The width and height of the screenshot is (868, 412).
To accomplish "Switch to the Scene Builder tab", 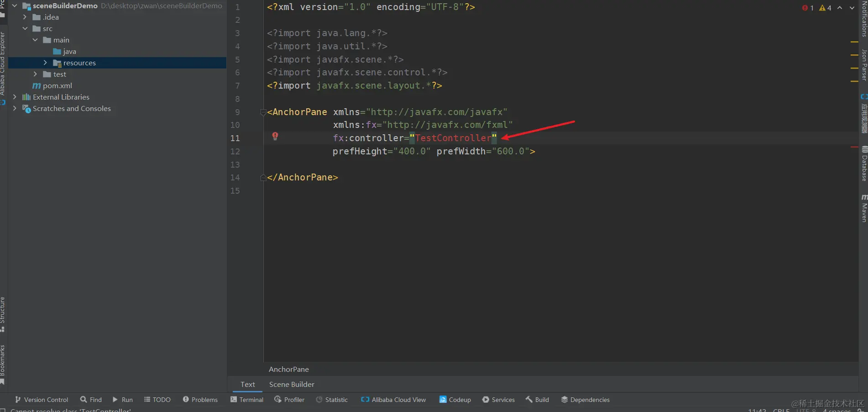I will coord(291,384).
